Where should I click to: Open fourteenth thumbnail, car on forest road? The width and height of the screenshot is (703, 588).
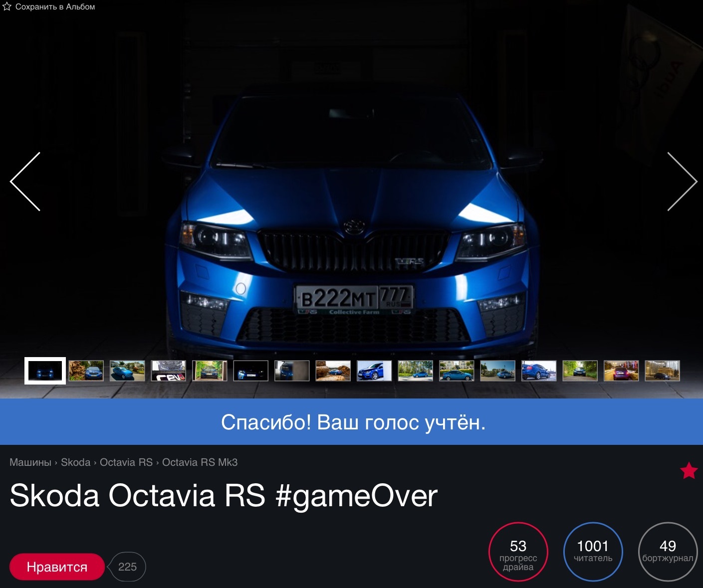pos(580,371)
